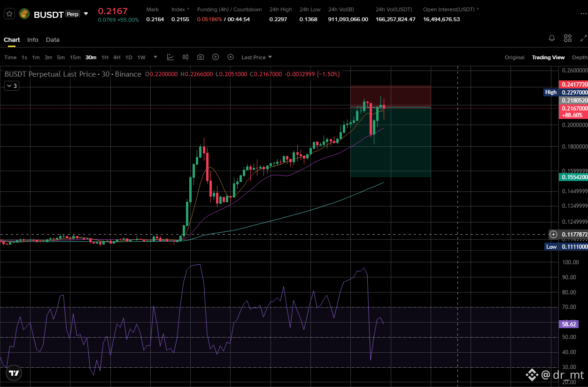Open the price alert bell icon
The height and width of the screenshot is (387, 588).
tap(552, 38)
